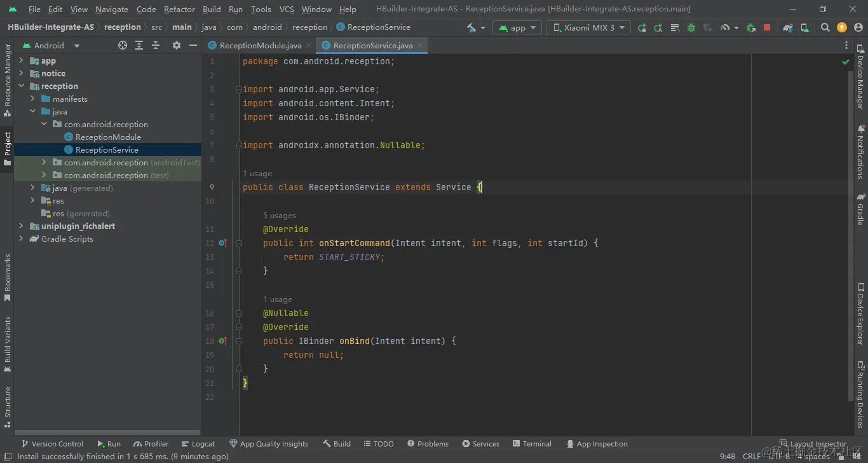Open editor tabs more options menu
This screenshot has height=463, width=868.
pos(846,45)
